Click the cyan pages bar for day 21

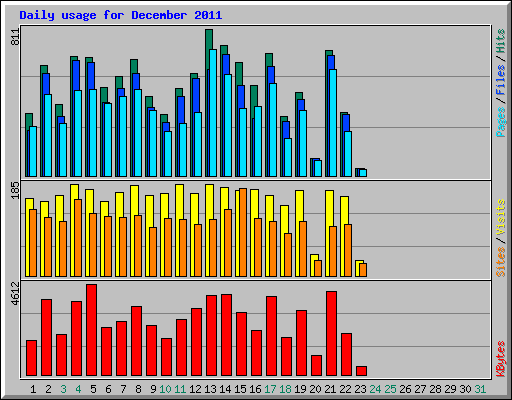[x=333, y=123]
